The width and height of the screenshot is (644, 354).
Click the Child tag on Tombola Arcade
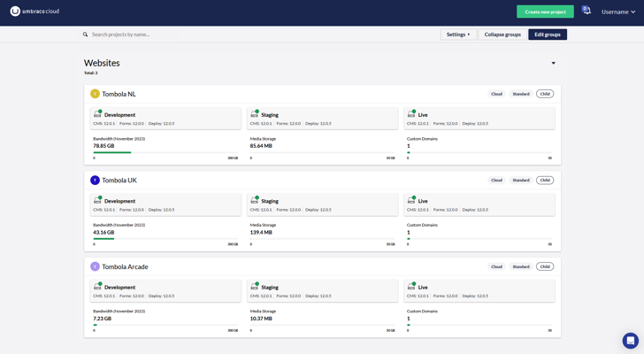click(x=545, y=266)
